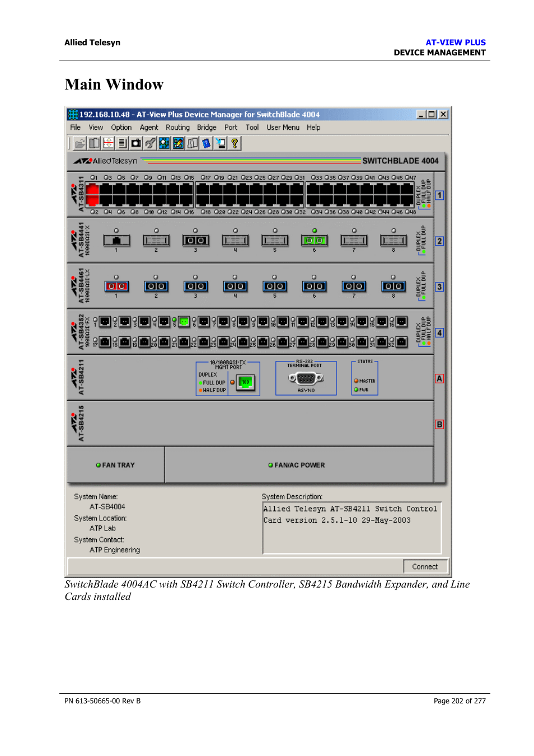
Task: Select green port 6 on AT-SB4441 card
Action: [314, 240]
